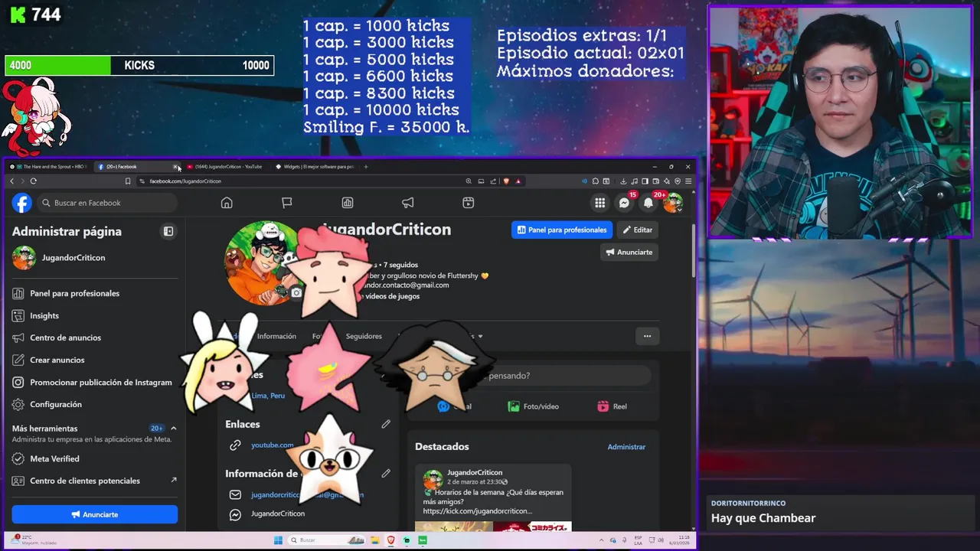This screenshot has height=551, width=980.
Task: Switch to the Seguidores profile tab
Action: [x=364, y=336]
